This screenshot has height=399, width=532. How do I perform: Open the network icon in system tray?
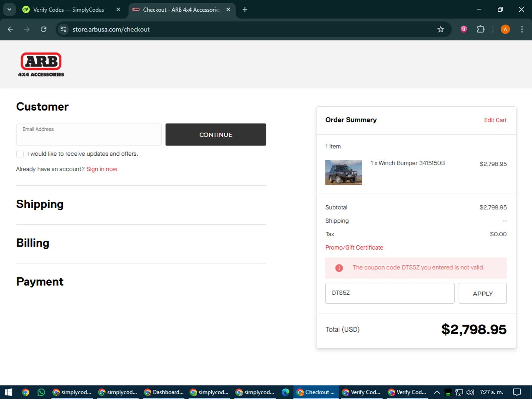pyautogui.click(x=459, y=392)
